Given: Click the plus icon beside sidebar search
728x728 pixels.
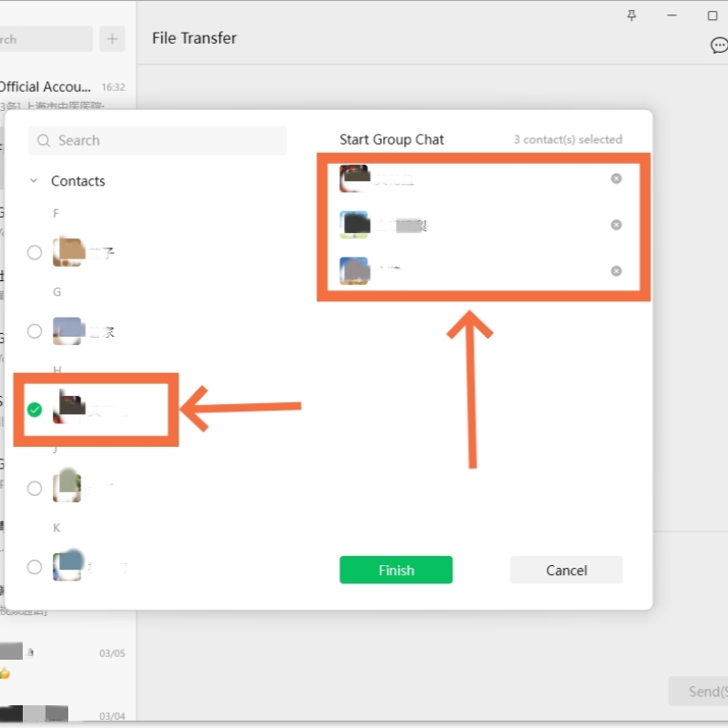Looking at the screenshot, I should click(112, 39).
